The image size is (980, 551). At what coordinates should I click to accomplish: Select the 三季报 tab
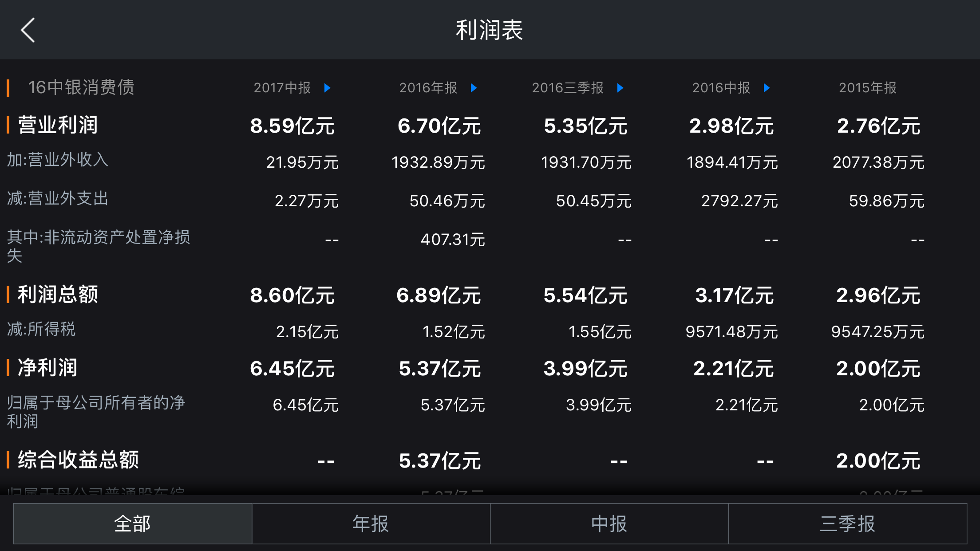848,523
